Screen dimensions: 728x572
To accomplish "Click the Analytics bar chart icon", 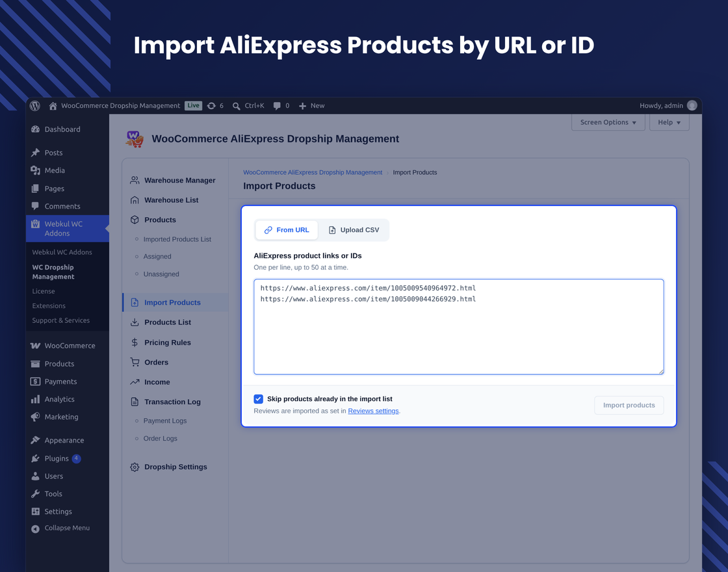I will pyautogui.click(x=35, y=399).
